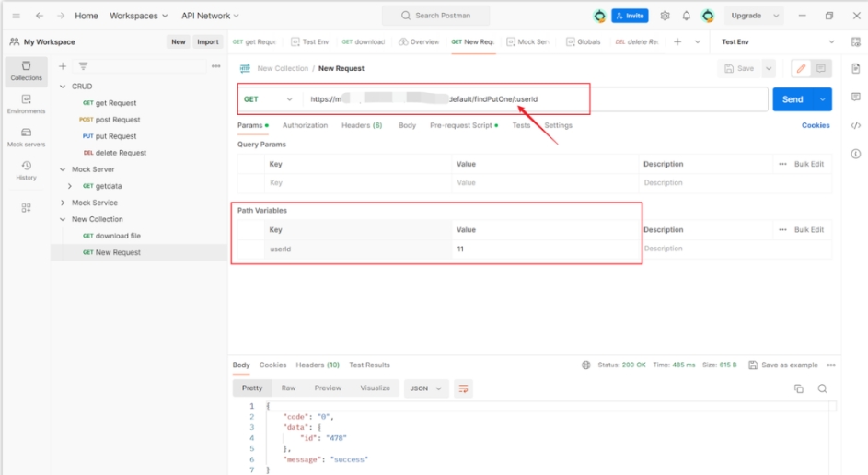
Task: Expand the Mock Service collection
Action: coord(63,203)
